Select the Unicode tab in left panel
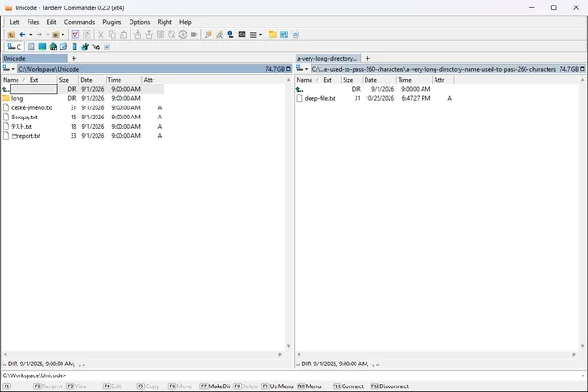Viewport: 588px width, 392px height. 35,59
